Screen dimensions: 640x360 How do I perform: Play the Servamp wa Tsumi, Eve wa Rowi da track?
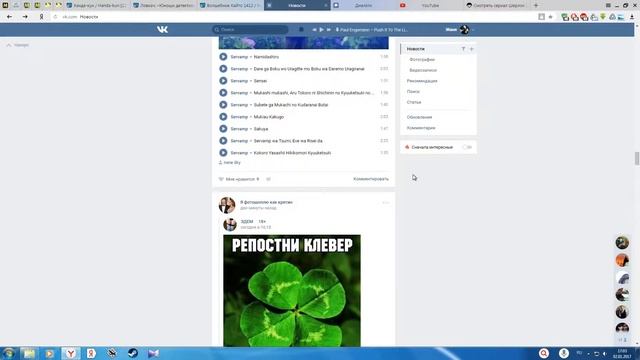pyautogui.click(x=223, y=141)
